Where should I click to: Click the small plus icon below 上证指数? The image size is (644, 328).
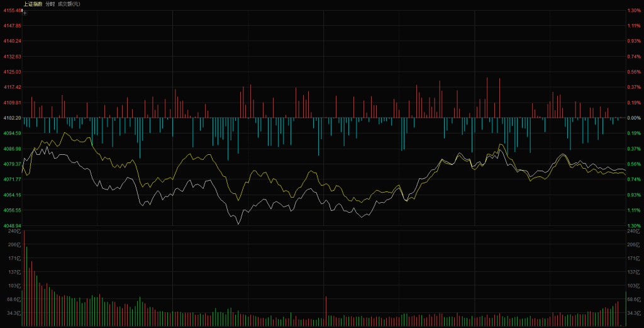click(x=25, y=12)
